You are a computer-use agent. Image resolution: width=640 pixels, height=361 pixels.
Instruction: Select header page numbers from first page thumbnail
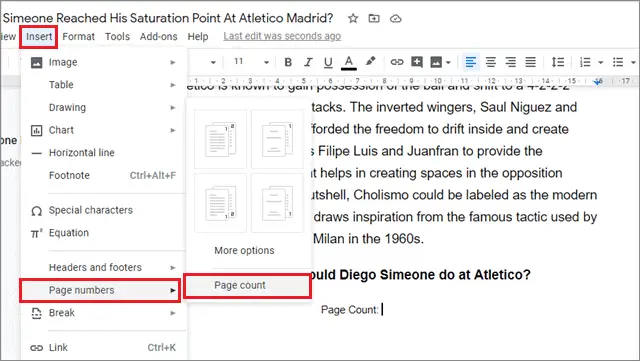click(220, 139)
